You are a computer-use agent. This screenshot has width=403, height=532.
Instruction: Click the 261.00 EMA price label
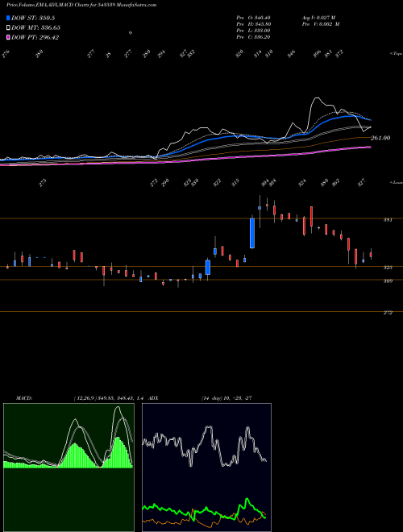click(x=380, y=138)
